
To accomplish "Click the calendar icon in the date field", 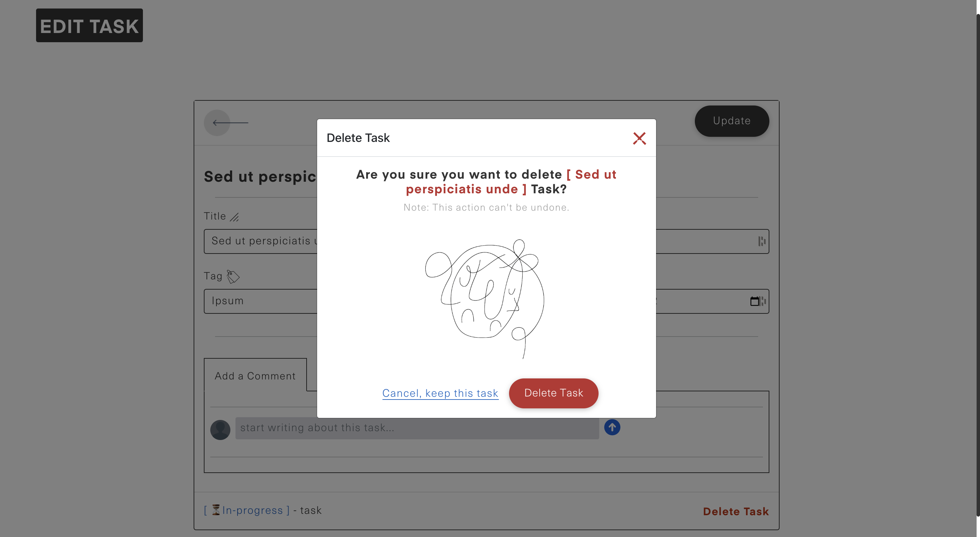I will (754, 301).
